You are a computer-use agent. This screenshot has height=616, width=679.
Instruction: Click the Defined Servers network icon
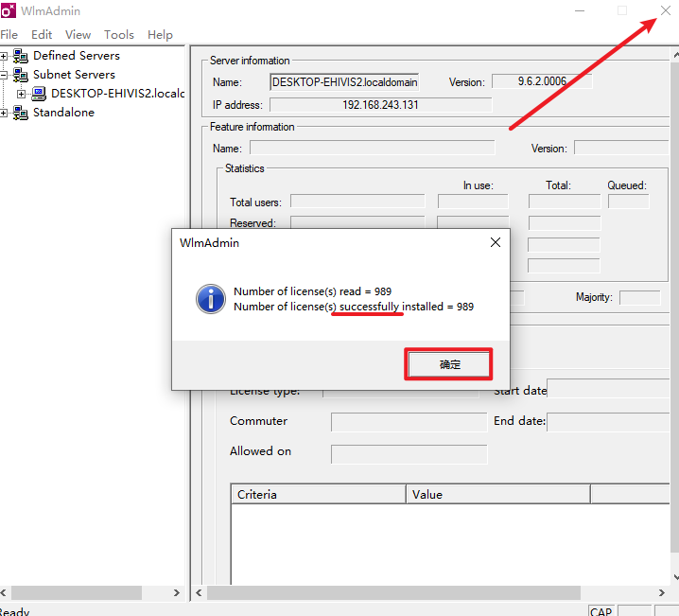coord(20,56)
